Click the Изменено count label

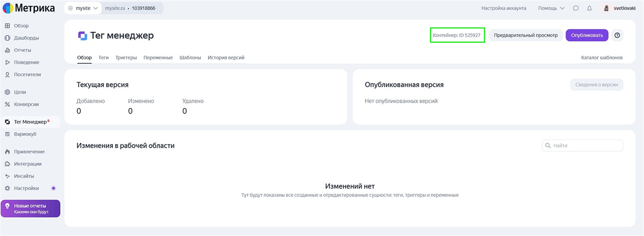pyautogui.click(x=141, y=101)
